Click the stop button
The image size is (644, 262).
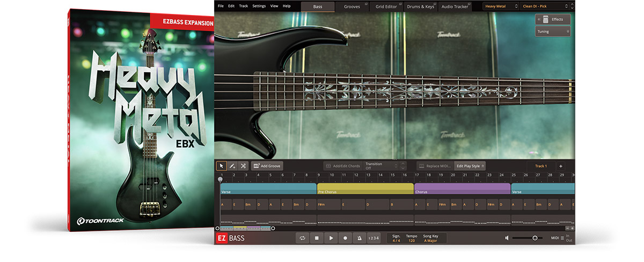(x=317, y=238)
